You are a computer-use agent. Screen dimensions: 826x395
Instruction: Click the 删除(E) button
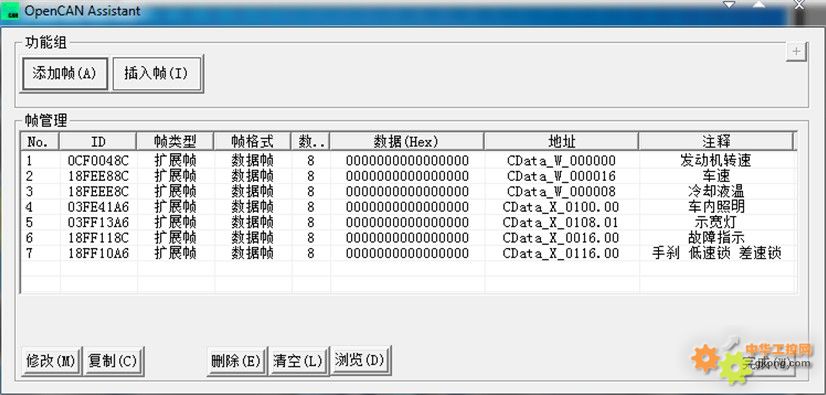point(236,361)
